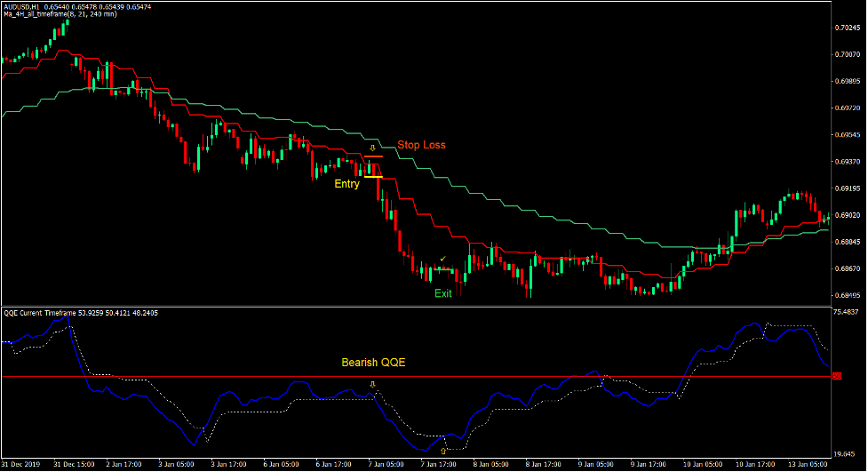Screen dimensions: 868x472
Task: Click the 0.70245 price on the axis
Action: point(848,28)
